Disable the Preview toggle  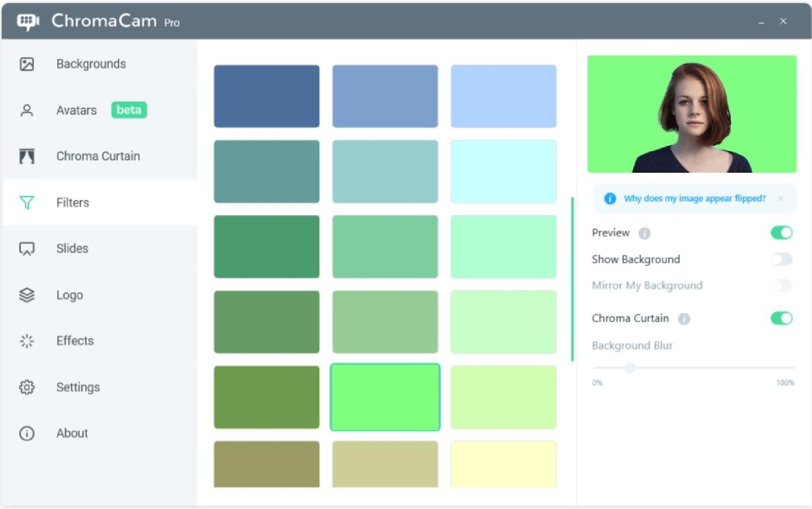click(782, 232)
